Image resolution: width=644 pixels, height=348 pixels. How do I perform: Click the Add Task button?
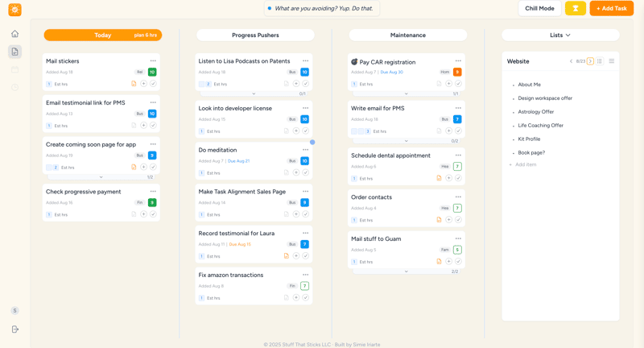[x=611, y=8]
